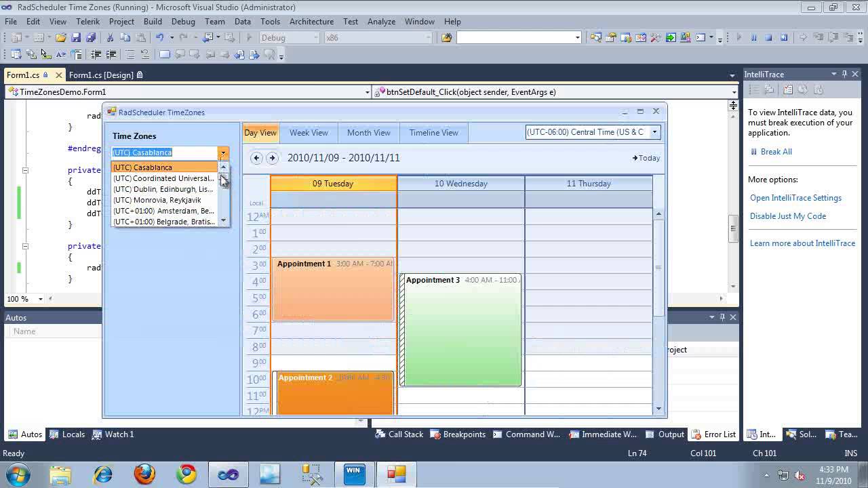The image size is (868, 488).
Task: Click the Comment out selected lines icon
Action: click(x=130, y=54)
